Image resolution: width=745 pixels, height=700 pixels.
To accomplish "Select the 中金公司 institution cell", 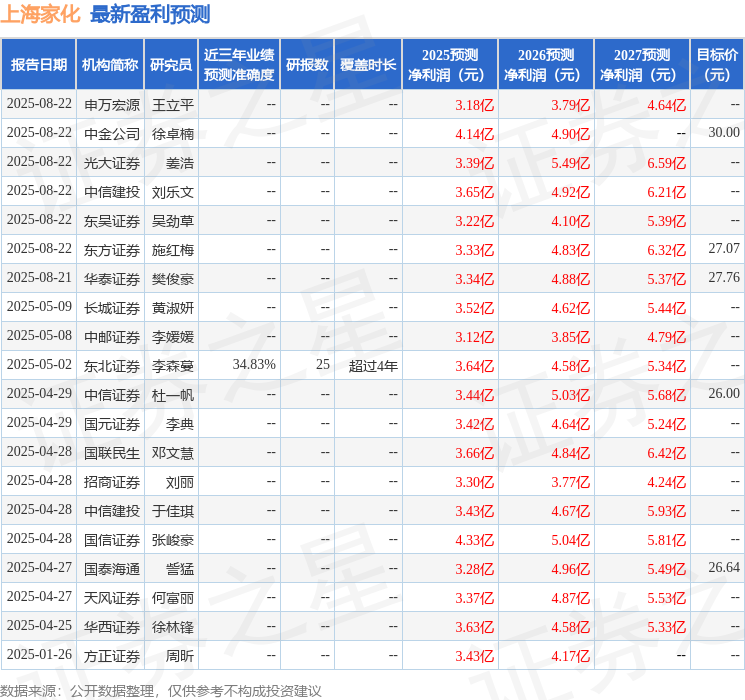I will [x=112, y=134].
